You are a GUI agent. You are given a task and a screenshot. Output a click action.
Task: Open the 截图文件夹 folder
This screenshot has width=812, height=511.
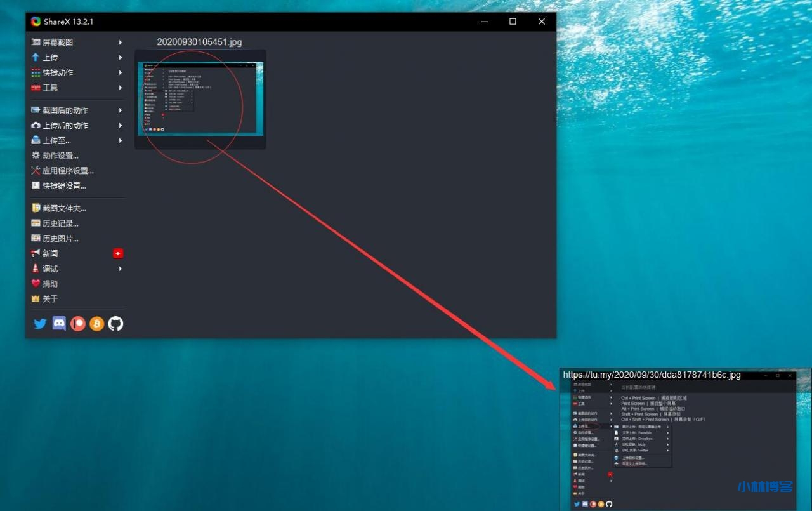tap(63, 208)
